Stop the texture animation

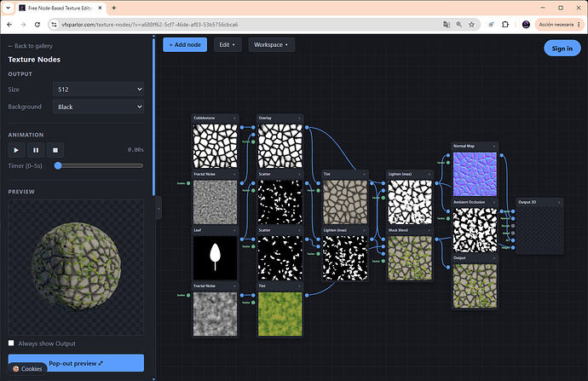click(55, 150)
